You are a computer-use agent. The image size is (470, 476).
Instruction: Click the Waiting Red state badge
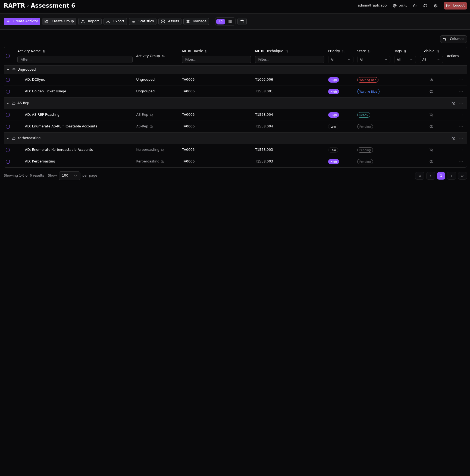[x=368, y=80]
